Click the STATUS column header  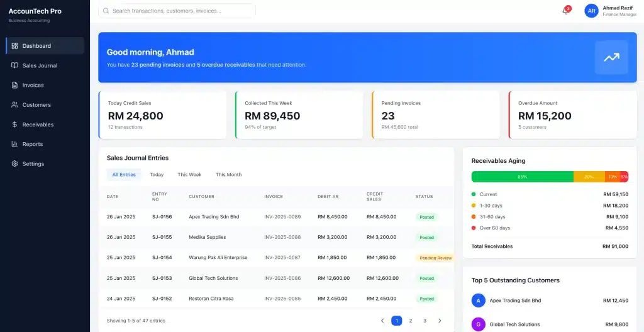(425, 196)
